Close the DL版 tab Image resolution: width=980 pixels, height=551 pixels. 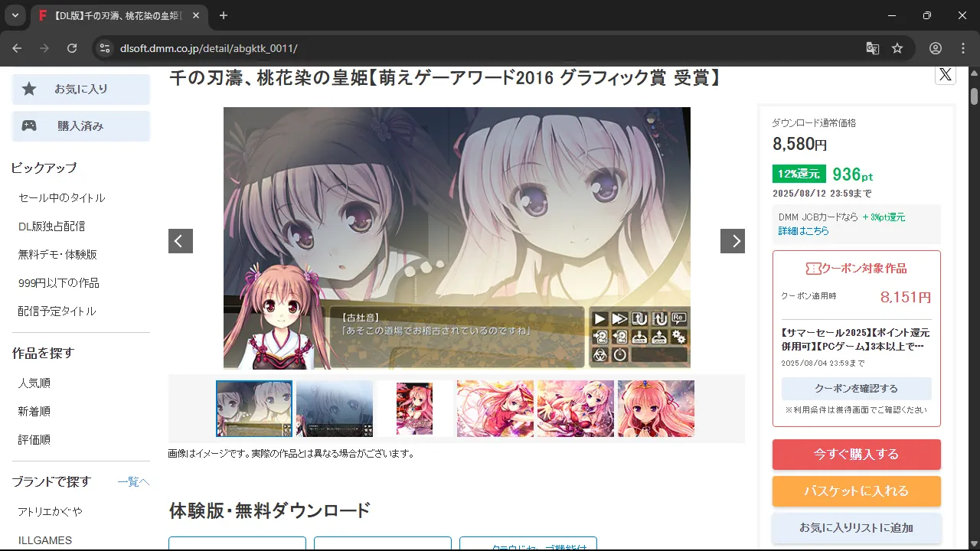click(x=197, y=15)
